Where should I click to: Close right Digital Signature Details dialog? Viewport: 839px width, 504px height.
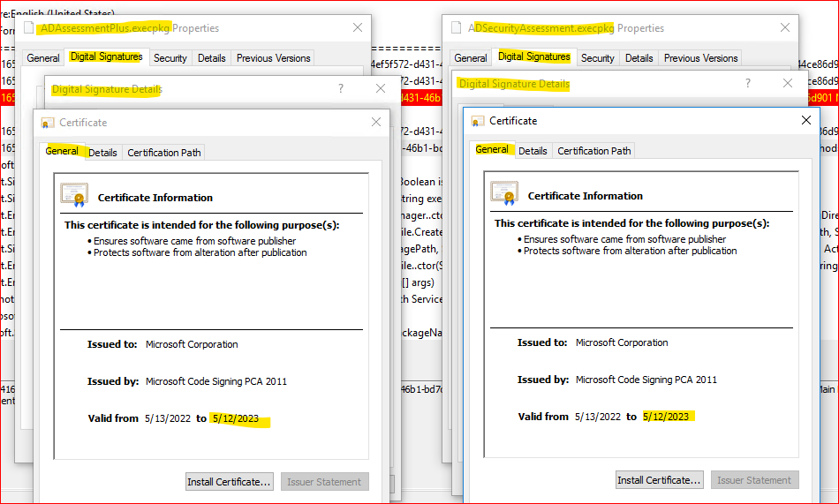pos(788,83)
